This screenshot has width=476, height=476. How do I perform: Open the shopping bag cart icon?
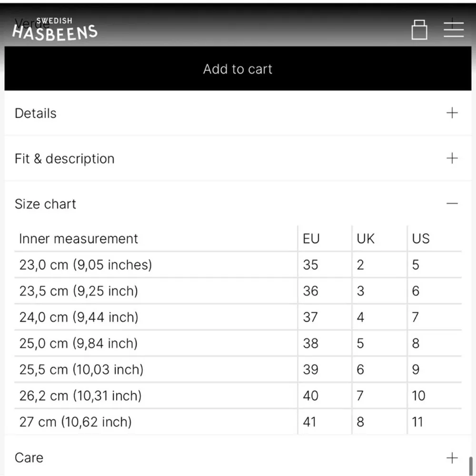(x=419, y=30)
